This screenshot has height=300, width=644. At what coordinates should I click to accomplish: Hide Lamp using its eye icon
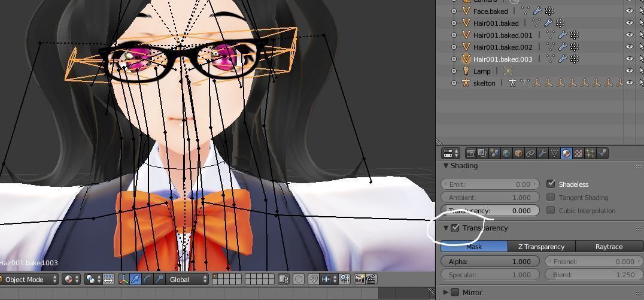[629, 71]
